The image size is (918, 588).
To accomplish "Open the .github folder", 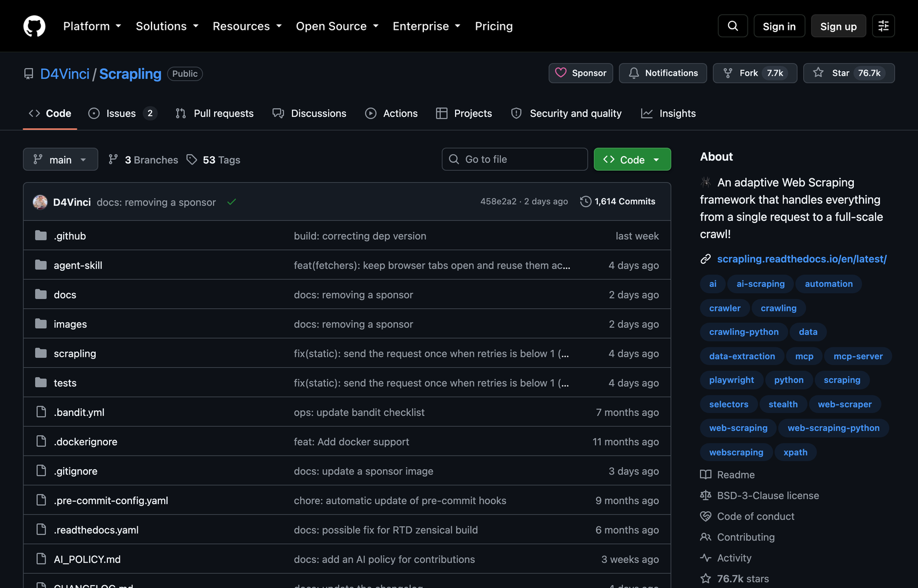I will tap(70, 236).
